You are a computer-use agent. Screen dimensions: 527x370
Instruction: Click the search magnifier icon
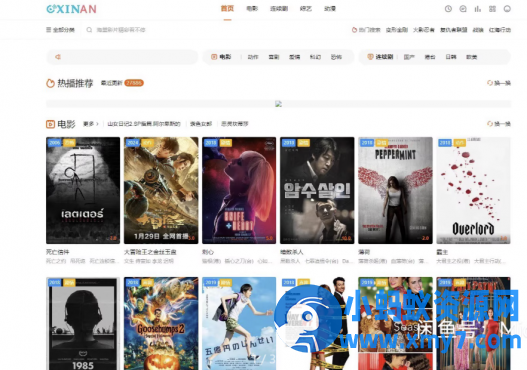pyautogui.click(x=89, y=30)
